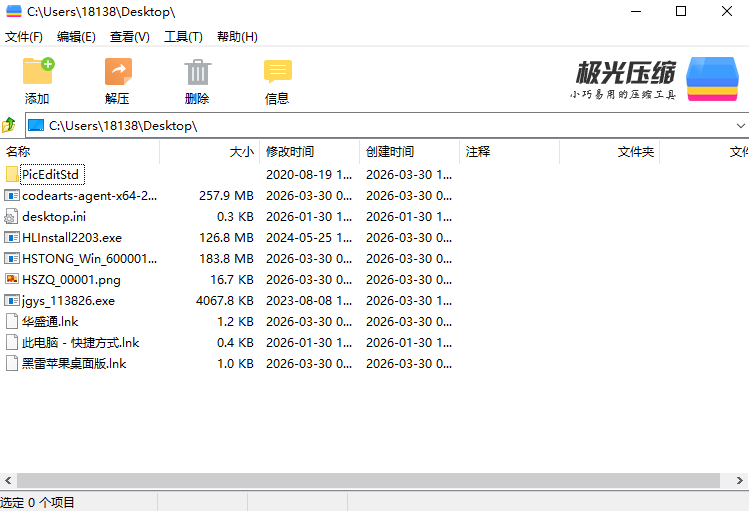Click the desktop.ini gear file icon
Image resolution: width=749 pixels, height=511 pixels.
pyautogui.click(x=11, y=216)
